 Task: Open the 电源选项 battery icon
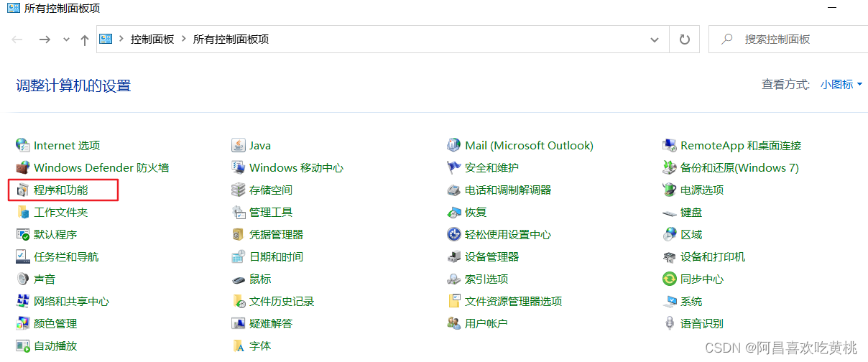tap(669, 190)
